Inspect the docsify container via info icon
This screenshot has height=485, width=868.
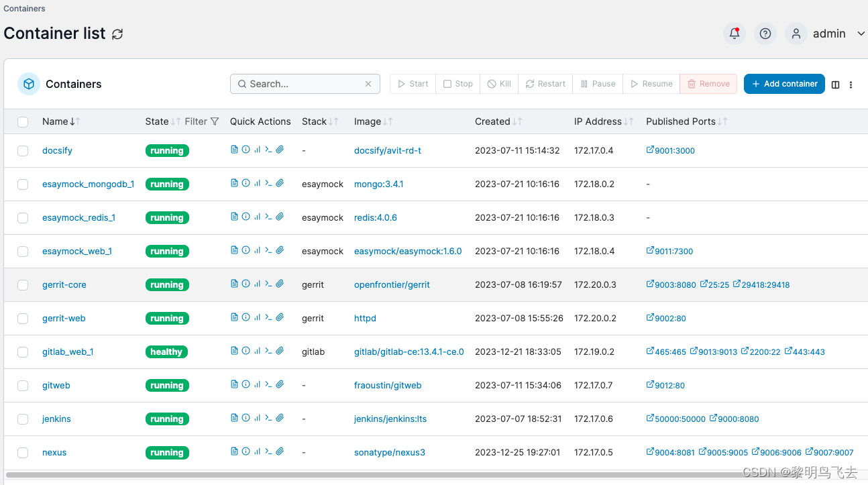(x=246, y=150)
